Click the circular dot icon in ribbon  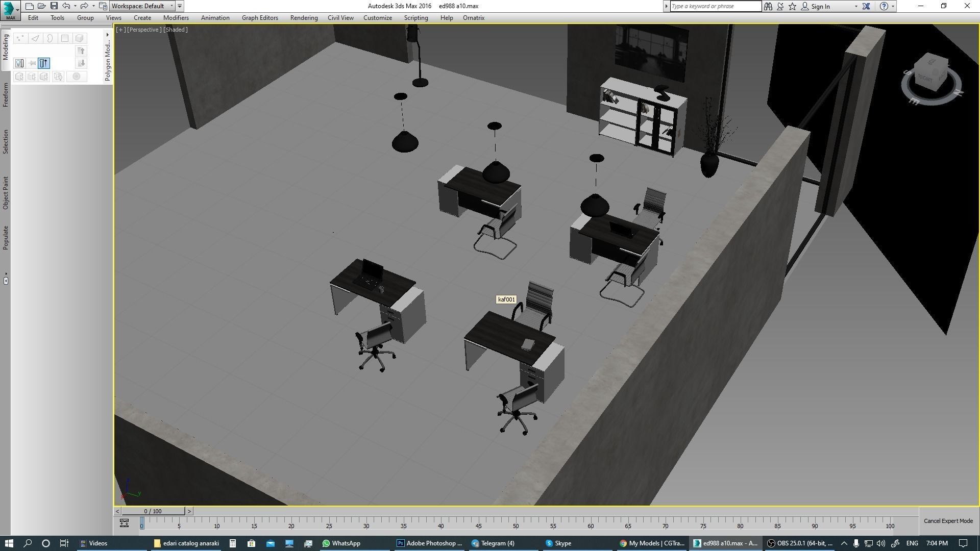tap(77, 77)
